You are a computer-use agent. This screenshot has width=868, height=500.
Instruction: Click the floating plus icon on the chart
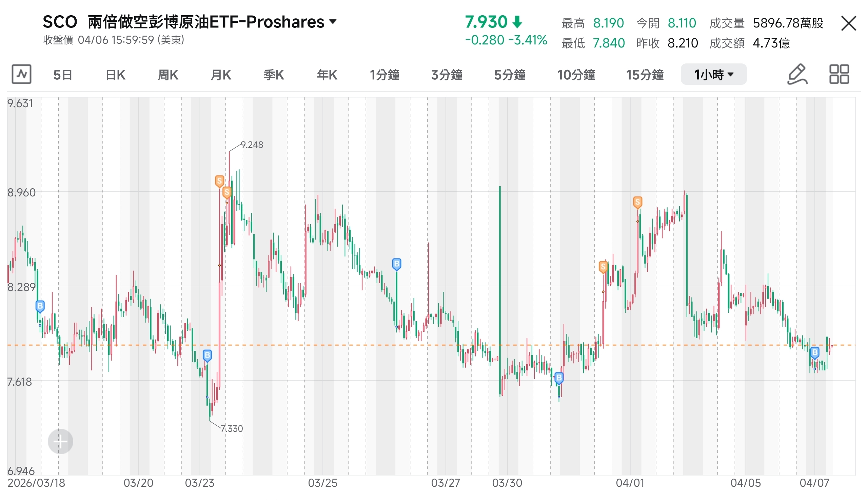[x=60, y=442]
